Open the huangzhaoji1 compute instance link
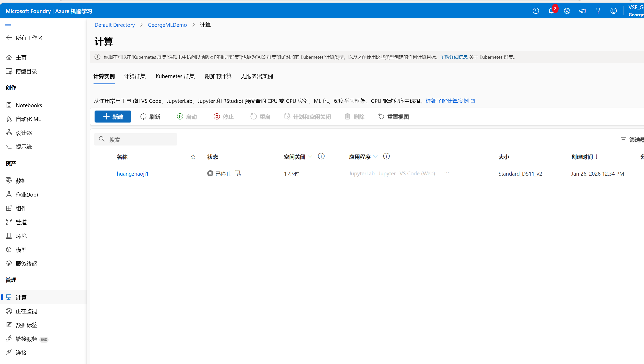The height and width of the screenshot is (364, 644). click(x=132, y=174)
